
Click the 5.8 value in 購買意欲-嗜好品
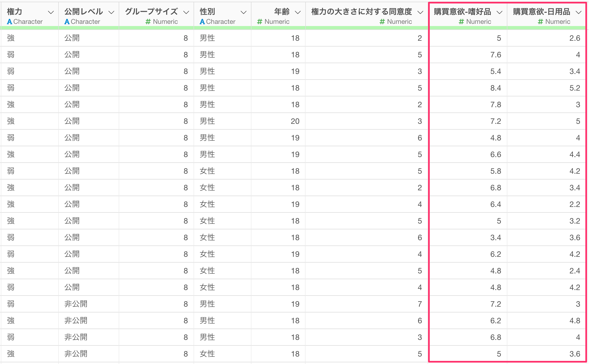point(495,171)
